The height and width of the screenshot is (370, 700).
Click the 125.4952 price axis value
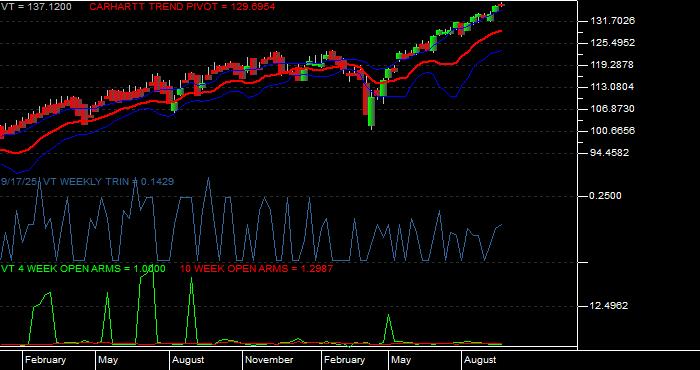(612, 43)
